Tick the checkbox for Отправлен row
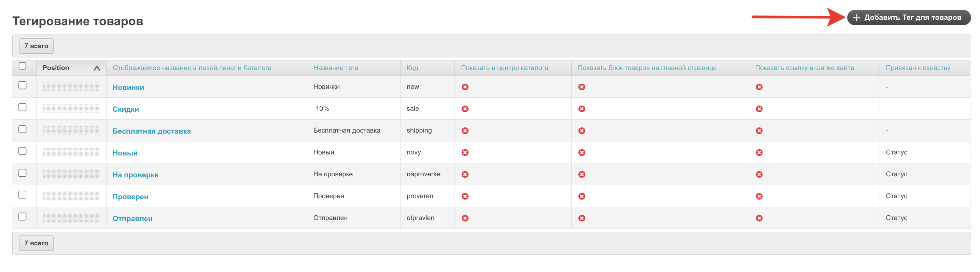 tap(23, 216)
